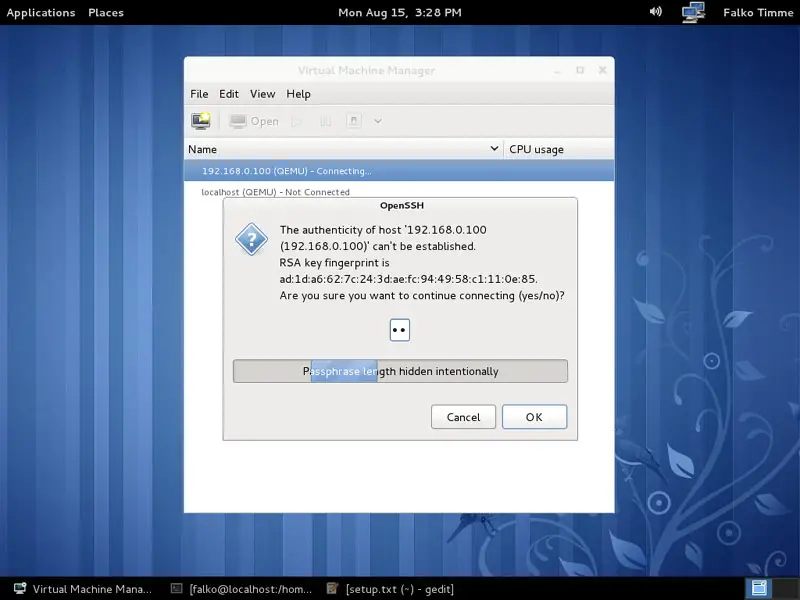Image resolution: width=800 pixels, height=600 pixels.
Task: Click the Shut Down toolbar icon
Action: [354, 121]
